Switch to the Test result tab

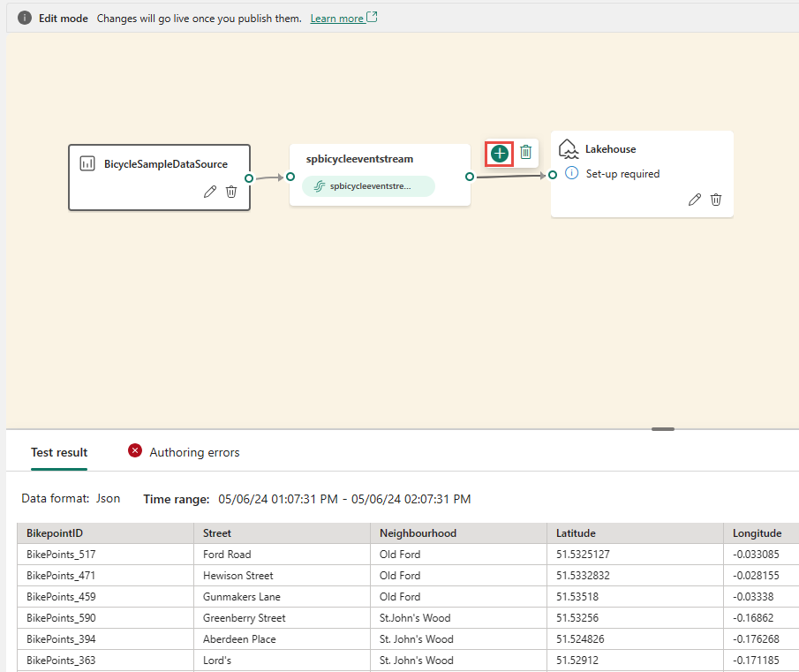(59, 452)
